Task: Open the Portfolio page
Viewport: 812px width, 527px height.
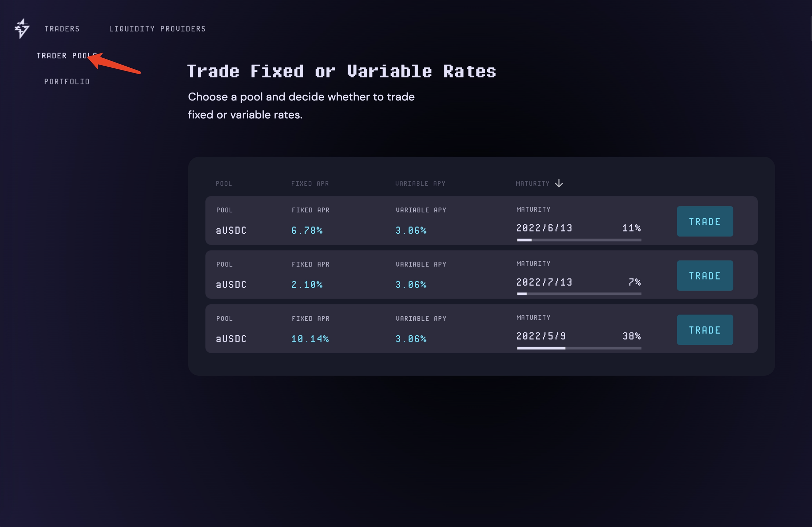Action: click(x=67, y=82)
